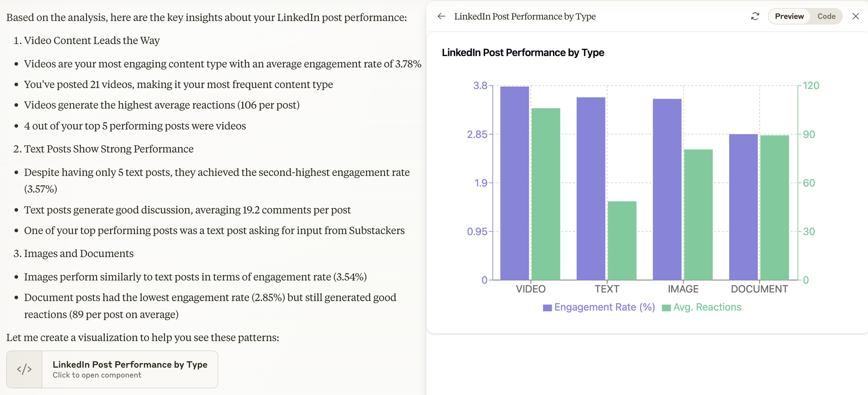Click the purple engagement bar for IMAGE
This screenshot has width=868, height=395.
667,189
